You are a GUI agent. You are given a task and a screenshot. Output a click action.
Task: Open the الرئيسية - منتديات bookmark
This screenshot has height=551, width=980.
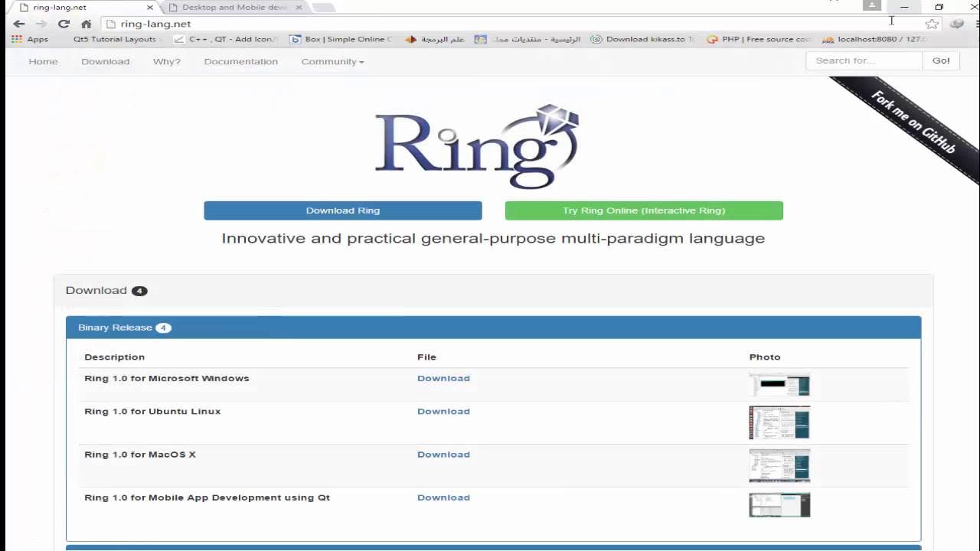pos(528,39)
